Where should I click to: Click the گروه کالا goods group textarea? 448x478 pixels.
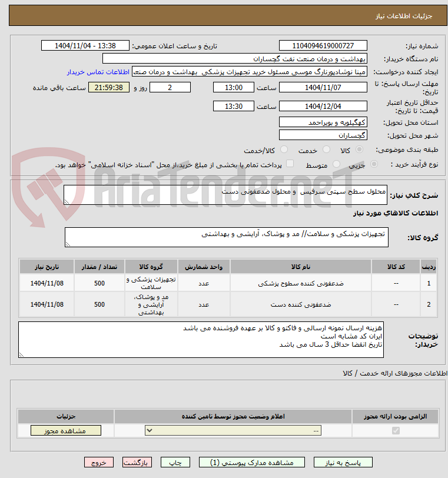227,237
